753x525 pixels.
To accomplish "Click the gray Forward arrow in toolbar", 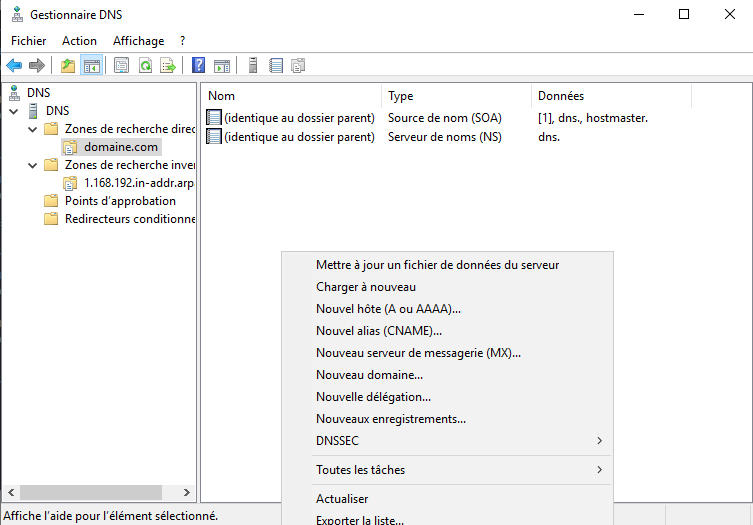I will pos(37,65).
